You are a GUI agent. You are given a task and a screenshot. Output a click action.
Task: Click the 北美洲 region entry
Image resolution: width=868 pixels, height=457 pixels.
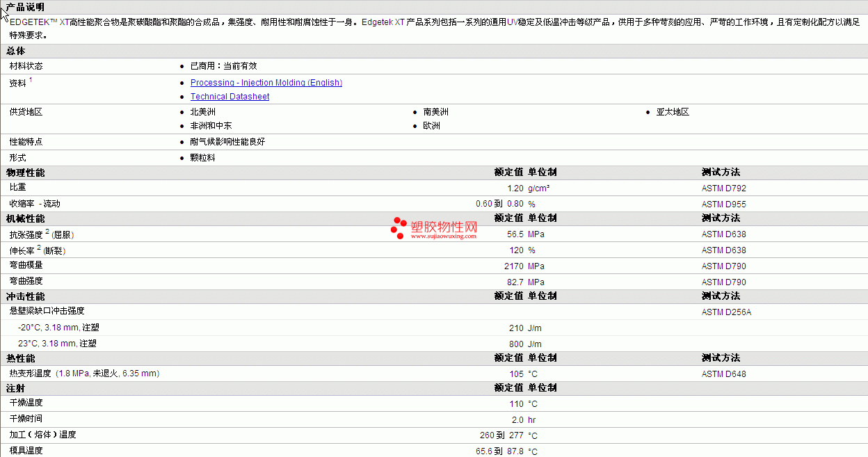pos(202,112)
